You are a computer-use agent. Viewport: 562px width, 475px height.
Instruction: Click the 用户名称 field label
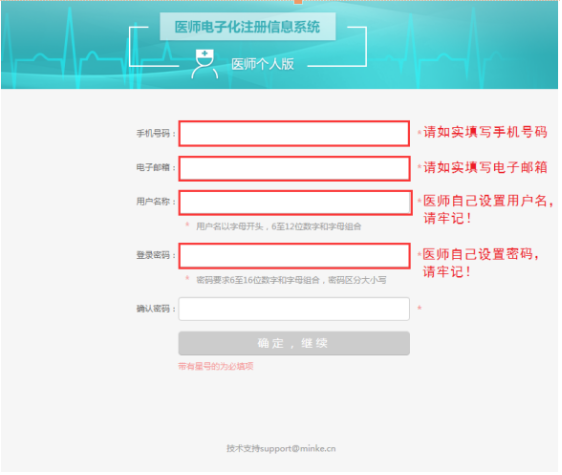point(153,201)
